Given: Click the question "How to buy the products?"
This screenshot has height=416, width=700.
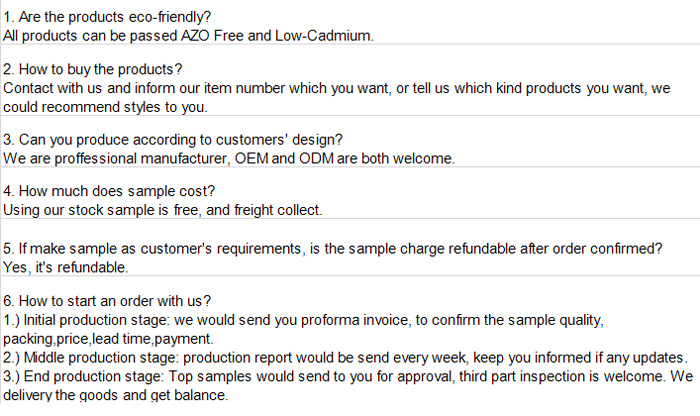Looking at the screenshot, I should coord(92,69).
